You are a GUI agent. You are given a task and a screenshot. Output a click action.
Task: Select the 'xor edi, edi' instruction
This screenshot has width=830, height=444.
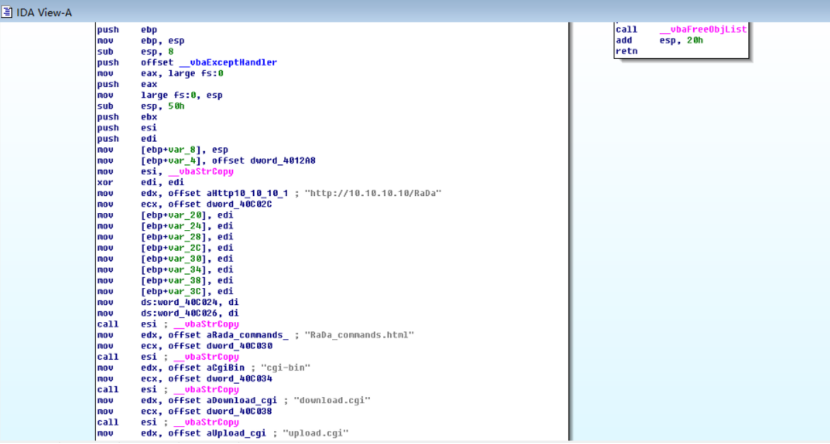coord(141,183)
